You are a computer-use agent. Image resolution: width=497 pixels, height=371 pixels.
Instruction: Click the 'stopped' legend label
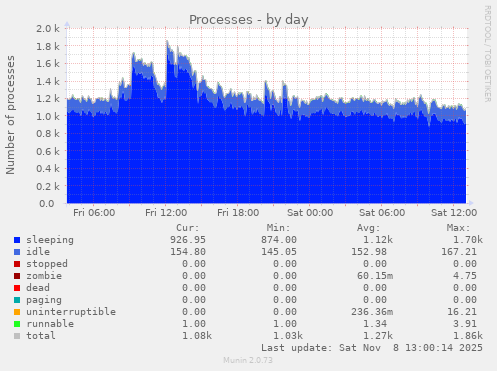47,264
